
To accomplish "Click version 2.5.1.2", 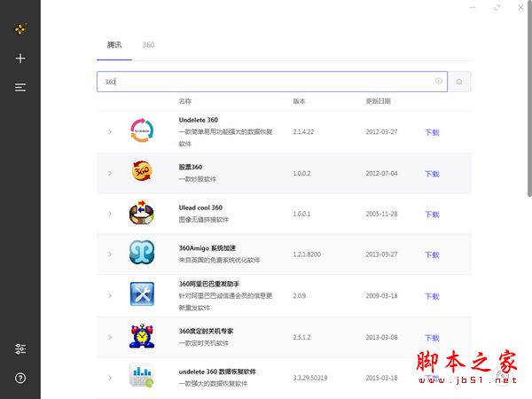I will (301, 337).
